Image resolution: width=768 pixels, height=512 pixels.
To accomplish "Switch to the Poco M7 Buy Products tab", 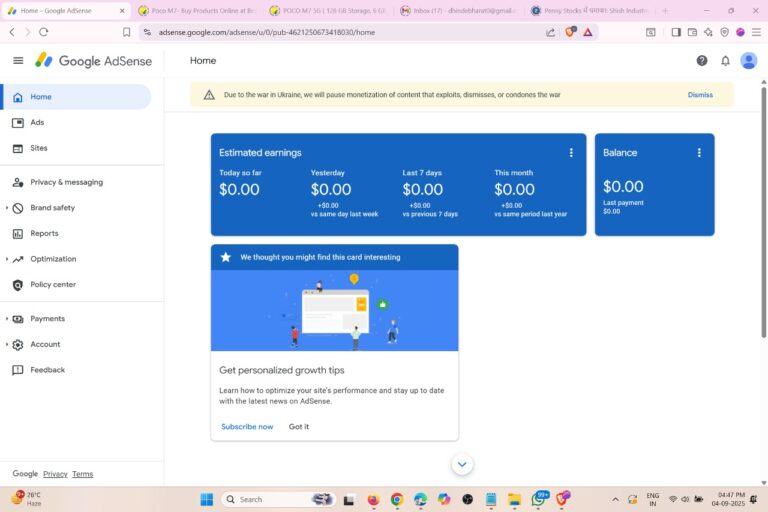I will (198, 10).
